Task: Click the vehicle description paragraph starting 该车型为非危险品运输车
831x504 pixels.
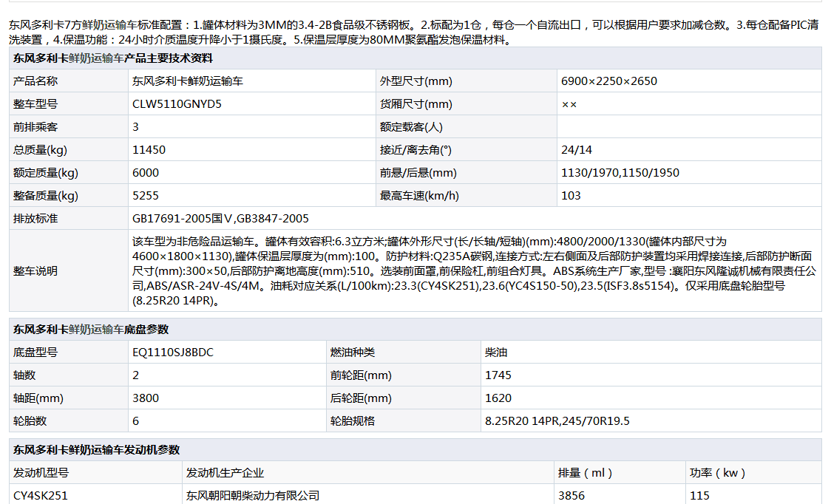Action: pos(475,270)
